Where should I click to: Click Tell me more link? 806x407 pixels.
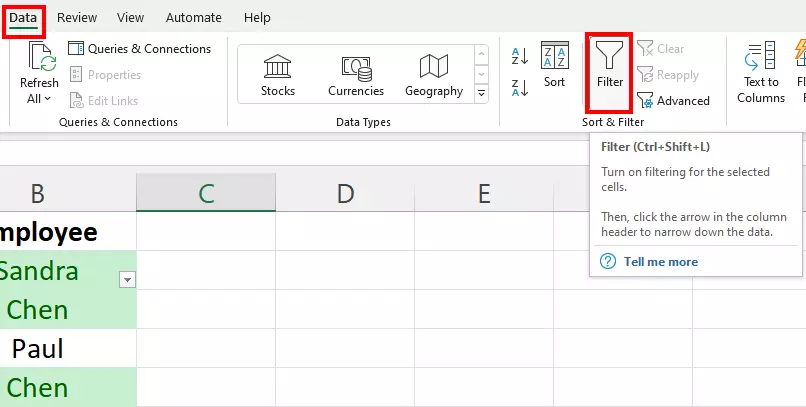click(660, 262)
